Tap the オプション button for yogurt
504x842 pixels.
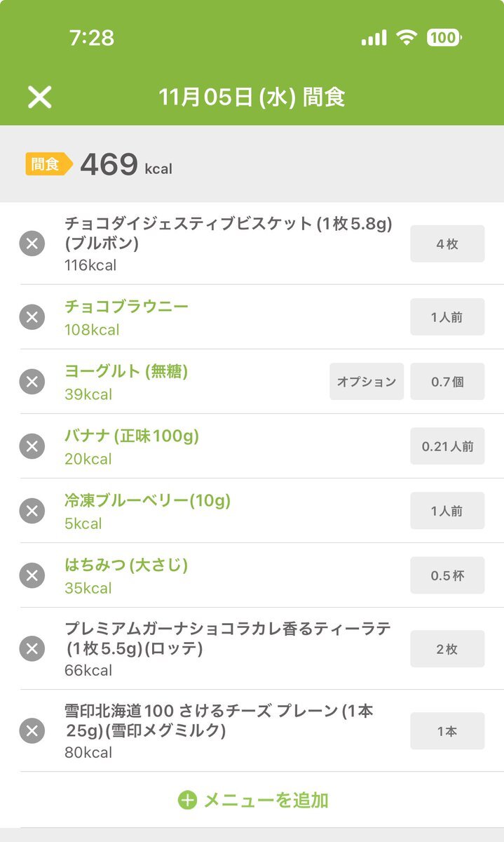coord(367,382)
